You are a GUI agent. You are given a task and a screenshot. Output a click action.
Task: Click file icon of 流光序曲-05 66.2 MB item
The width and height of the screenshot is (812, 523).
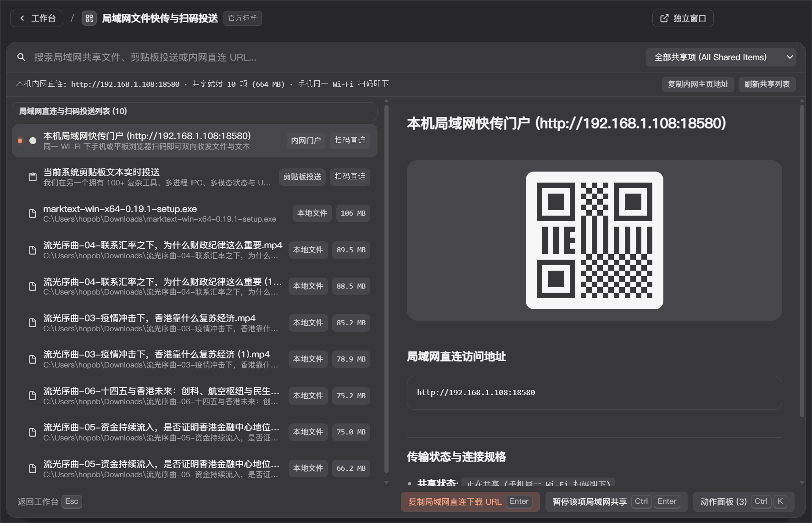(33, 468)
